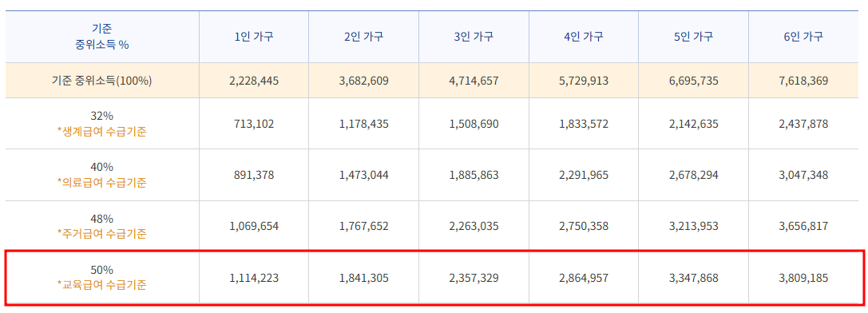Click the value 1,767,652
Viewport: 868px width, 313px height.
tap(363, 226)
